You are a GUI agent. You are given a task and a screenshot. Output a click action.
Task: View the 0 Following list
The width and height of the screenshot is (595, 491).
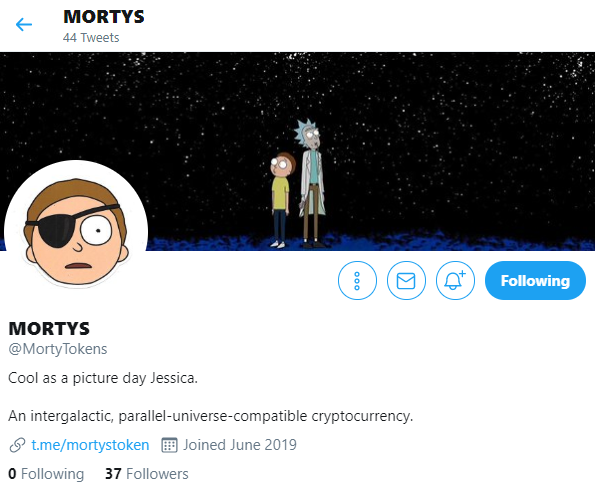46,474
